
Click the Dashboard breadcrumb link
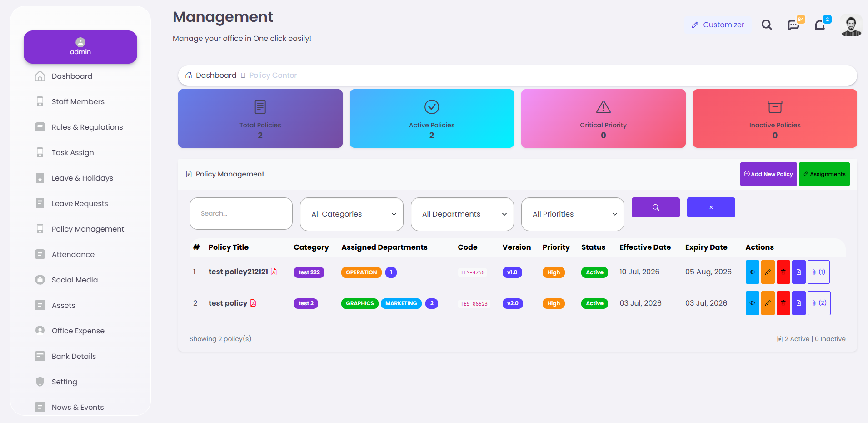coord(216,76)
